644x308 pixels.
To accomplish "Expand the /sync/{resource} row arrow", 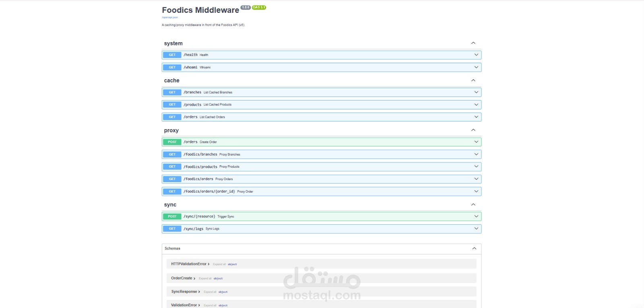I will pos(476,216).
